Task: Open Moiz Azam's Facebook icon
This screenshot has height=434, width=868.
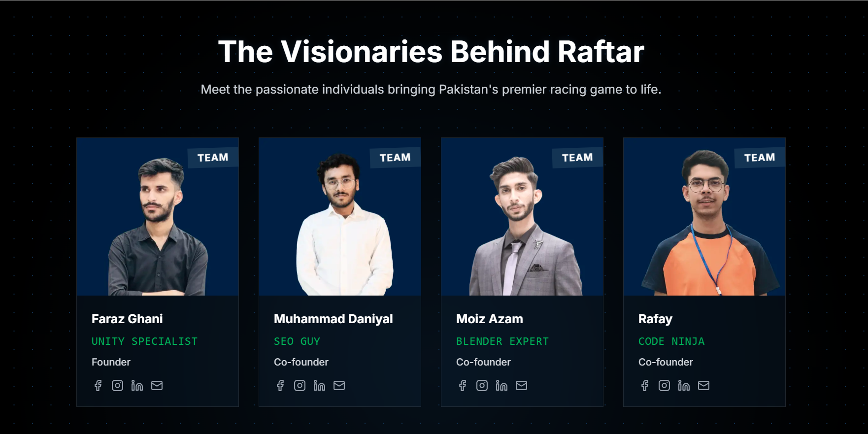Action: 463,386
